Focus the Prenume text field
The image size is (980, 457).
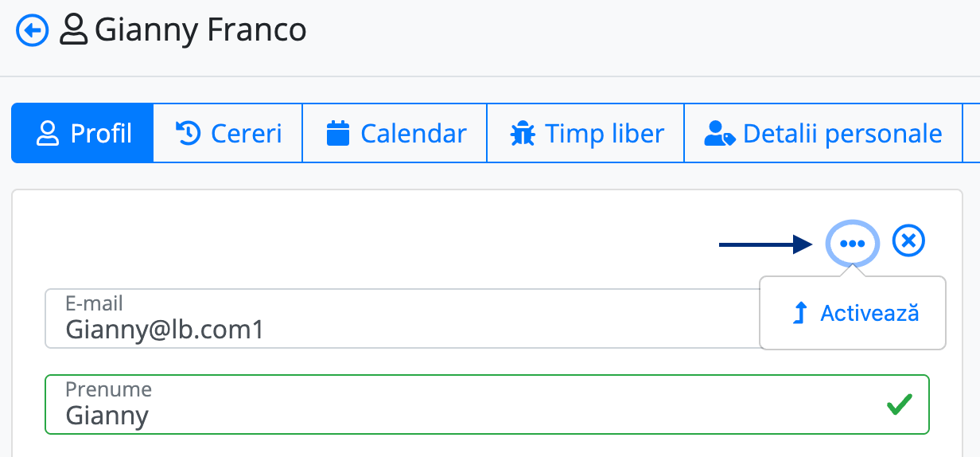click(487, 404)
